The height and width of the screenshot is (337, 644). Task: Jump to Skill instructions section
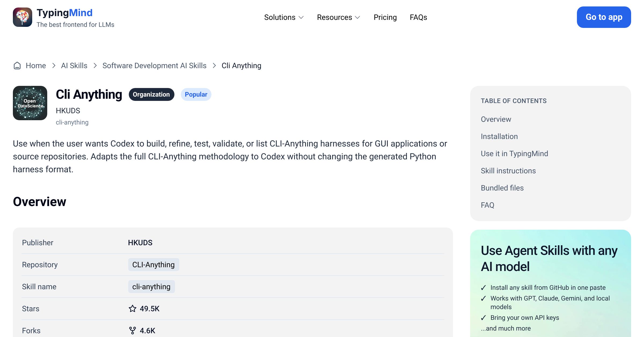coord(508,171)
